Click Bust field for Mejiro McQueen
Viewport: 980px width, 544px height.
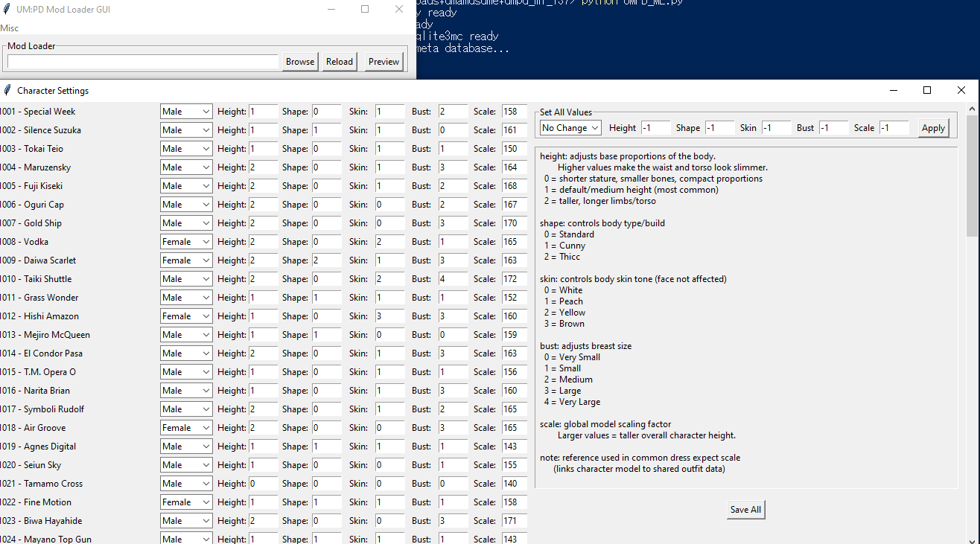click(x=453, y=335)
